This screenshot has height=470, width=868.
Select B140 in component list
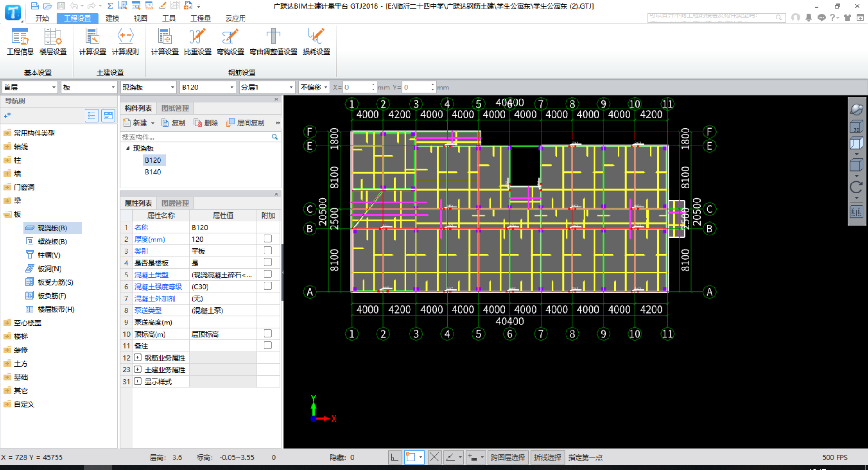coord(153,172)
